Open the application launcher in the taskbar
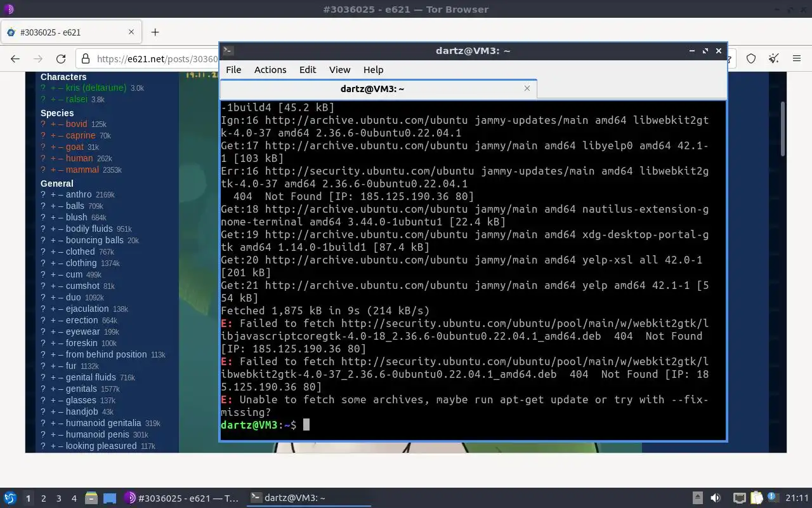812x508 pixels. [10, 498]
